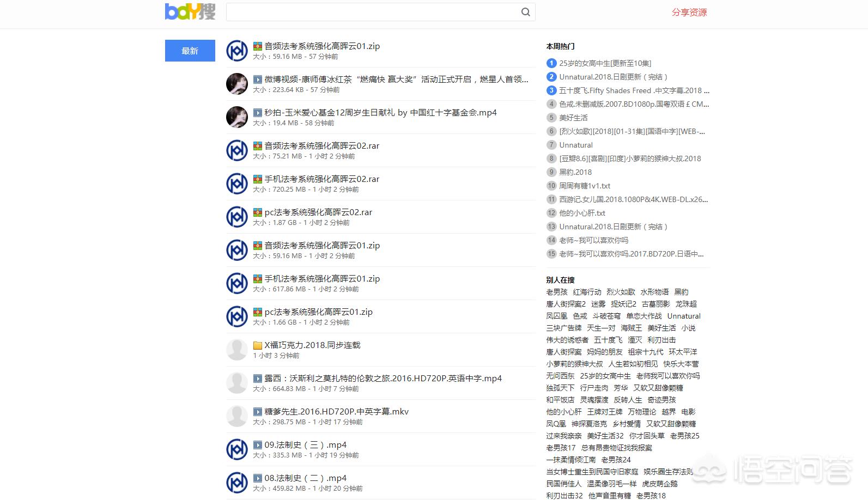The image size is (868, 500).
Task: Click video icon of 09.法制史（三）.mp4
Action: click(258, 445)
